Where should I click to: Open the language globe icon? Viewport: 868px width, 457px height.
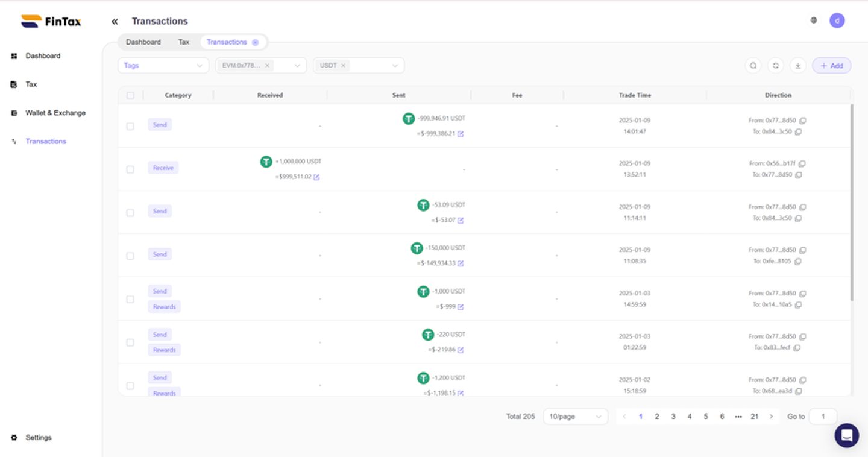(814, 20)
